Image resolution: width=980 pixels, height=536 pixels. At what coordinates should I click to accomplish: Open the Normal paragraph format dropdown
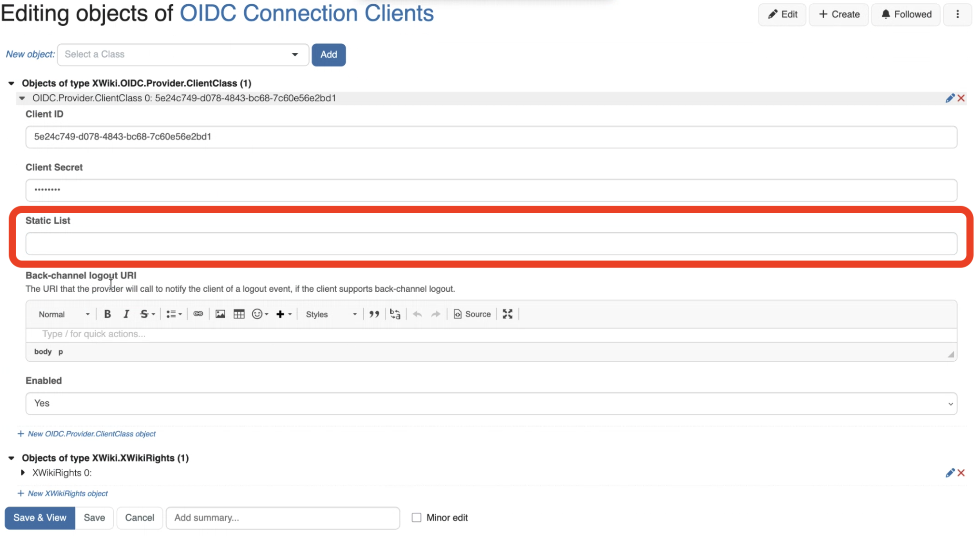64,314
